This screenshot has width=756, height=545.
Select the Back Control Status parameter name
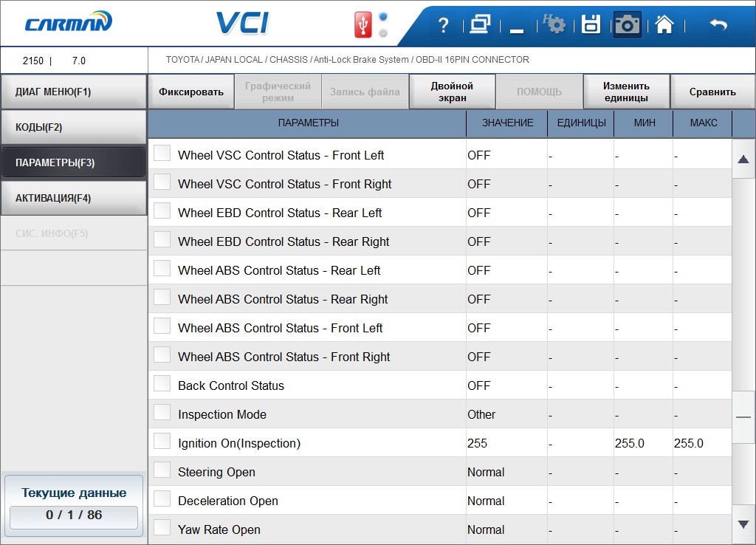(231, 385)
